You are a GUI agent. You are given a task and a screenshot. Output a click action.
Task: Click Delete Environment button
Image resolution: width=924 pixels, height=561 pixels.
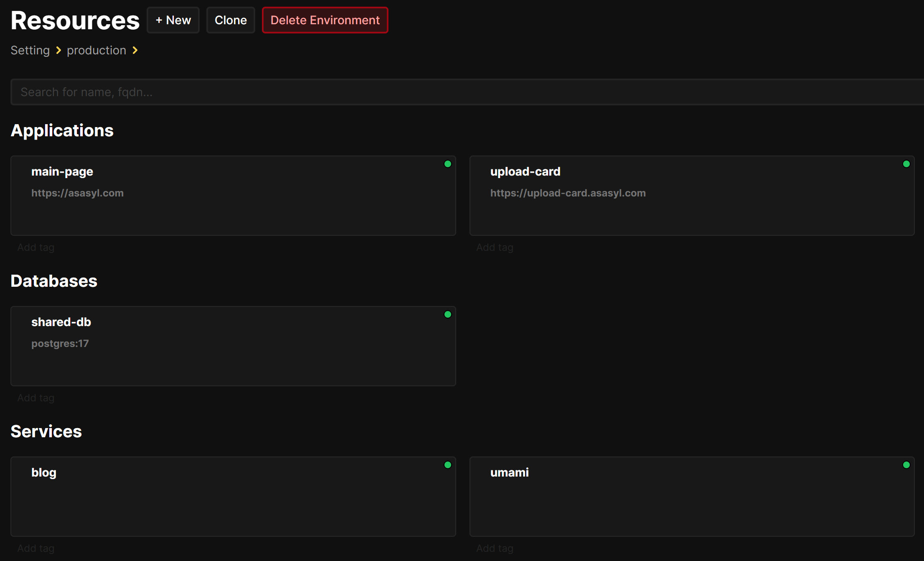[x=325, y=20]
